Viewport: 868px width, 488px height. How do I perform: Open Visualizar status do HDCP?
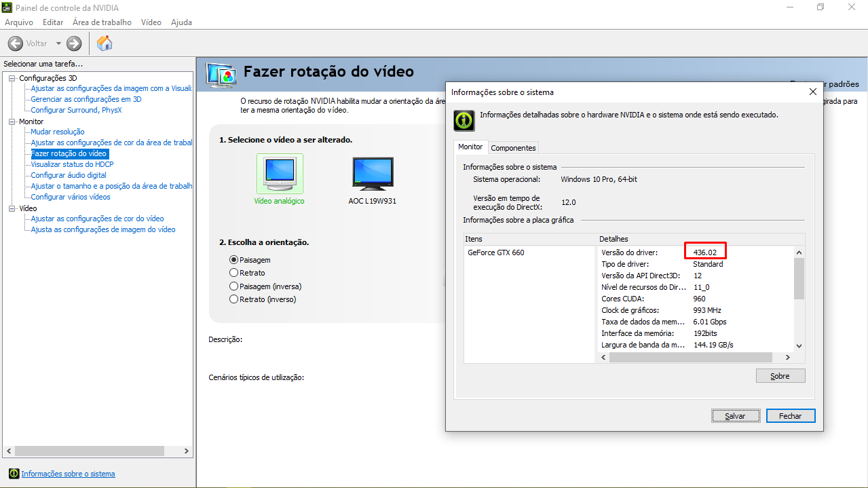pyautogui.click(x=73, y=164)
